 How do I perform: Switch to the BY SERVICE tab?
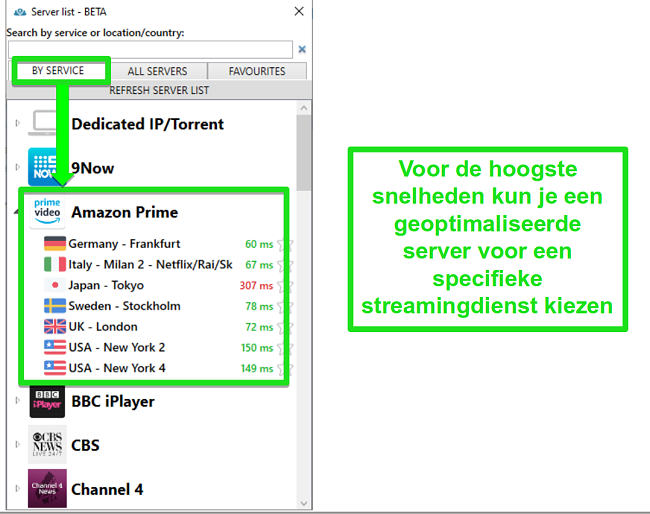[58, 71]
